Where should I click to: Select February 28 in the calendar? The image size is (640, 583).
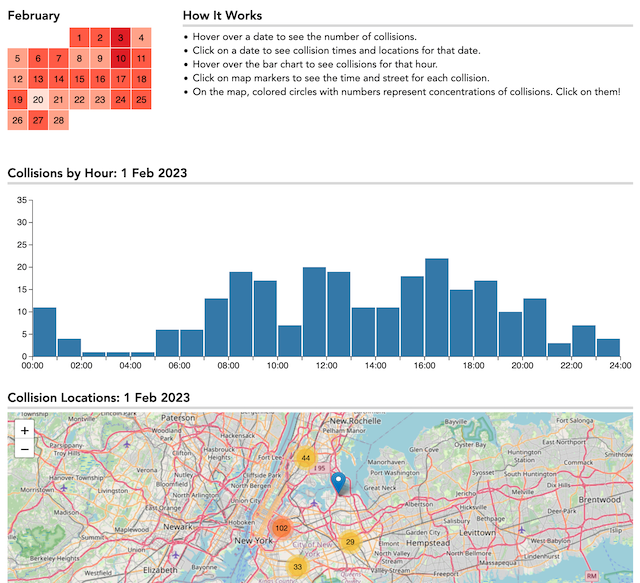click(59, 120)
